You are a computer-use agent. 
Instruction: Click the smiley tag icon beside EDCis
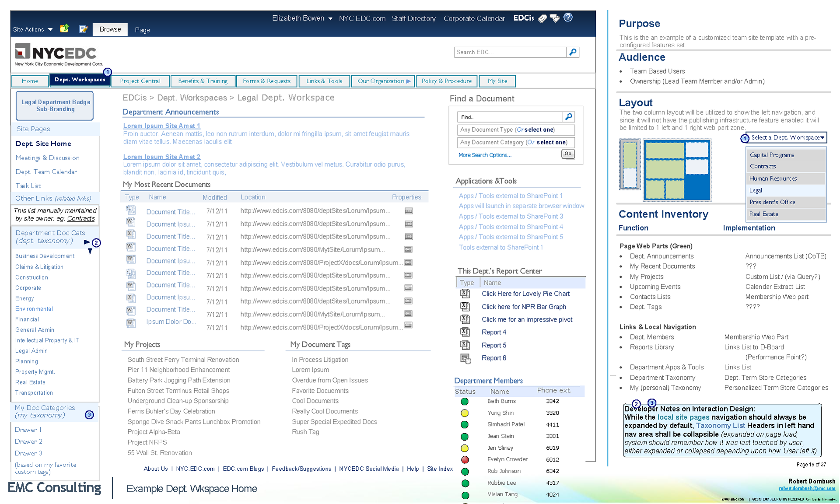[542, 18]
